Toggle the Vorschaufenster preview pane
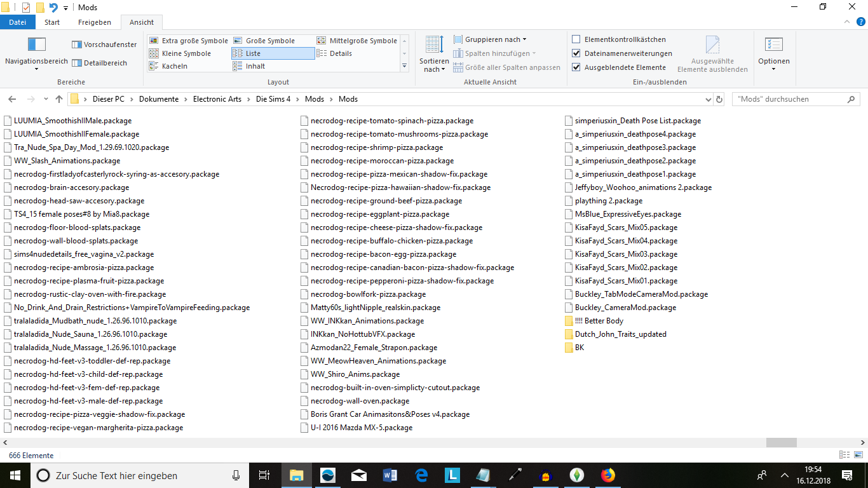Screen dimensions: 868x488 (104, 44)
